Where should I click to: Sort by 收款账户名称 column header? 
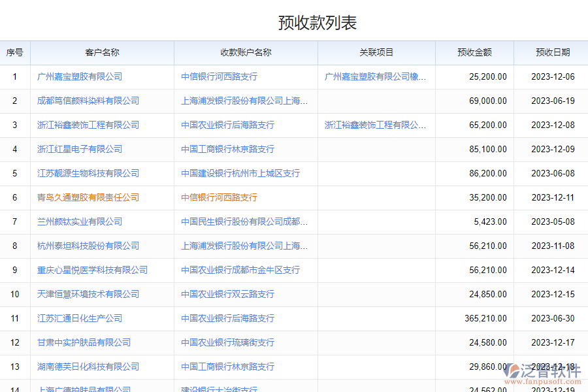pyautogui.click(x=246, y=52)
